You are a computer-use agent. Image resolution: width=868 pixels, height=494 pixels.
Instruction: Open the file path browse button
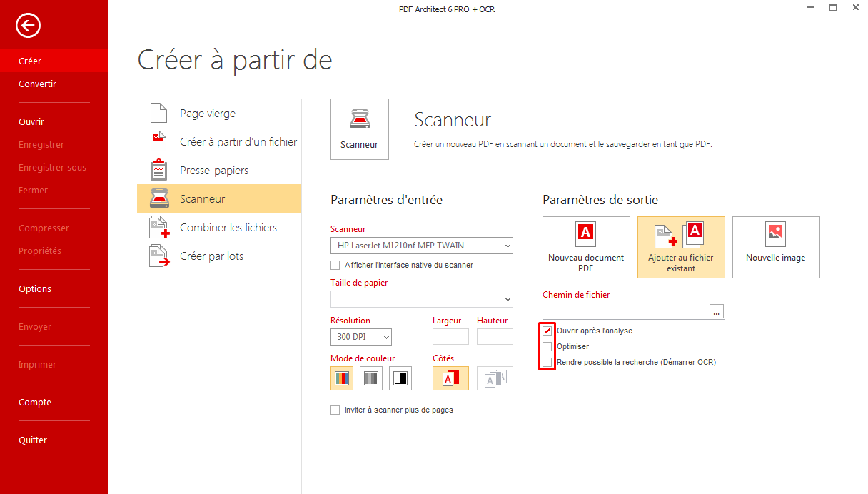point(717,311)
